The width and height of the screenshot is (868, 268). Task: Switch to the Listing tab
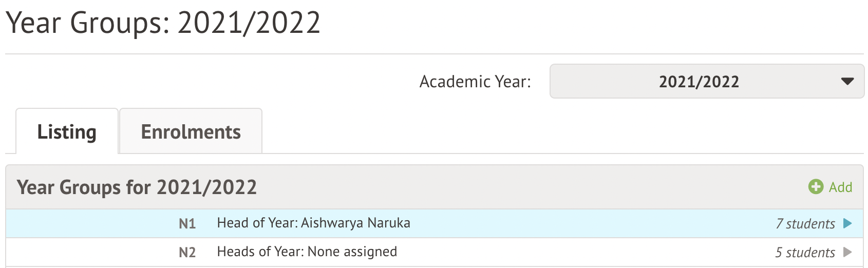67,132
